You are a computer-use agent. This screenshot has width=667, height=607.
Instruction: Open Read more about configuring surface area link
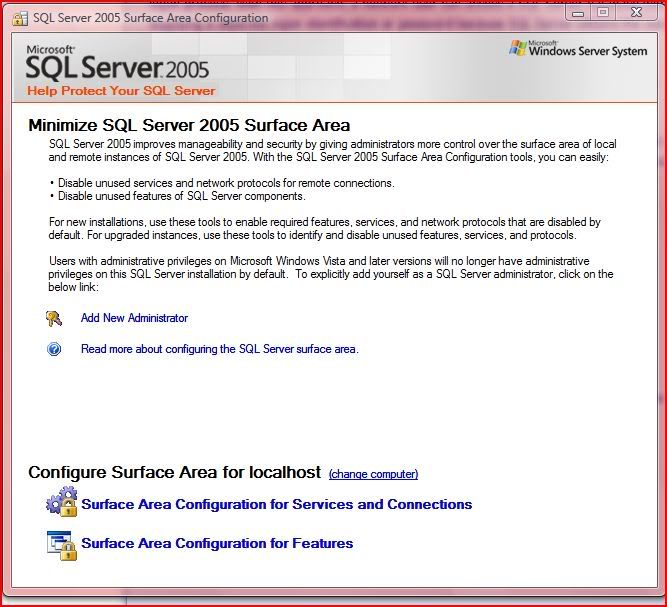point(219,349)
